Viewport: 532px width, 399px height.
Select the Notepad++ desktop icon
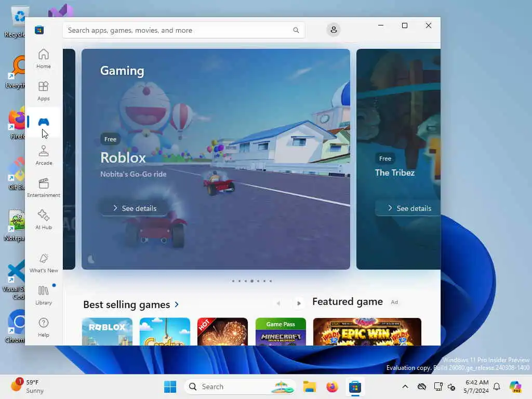[x=15, y=224]
